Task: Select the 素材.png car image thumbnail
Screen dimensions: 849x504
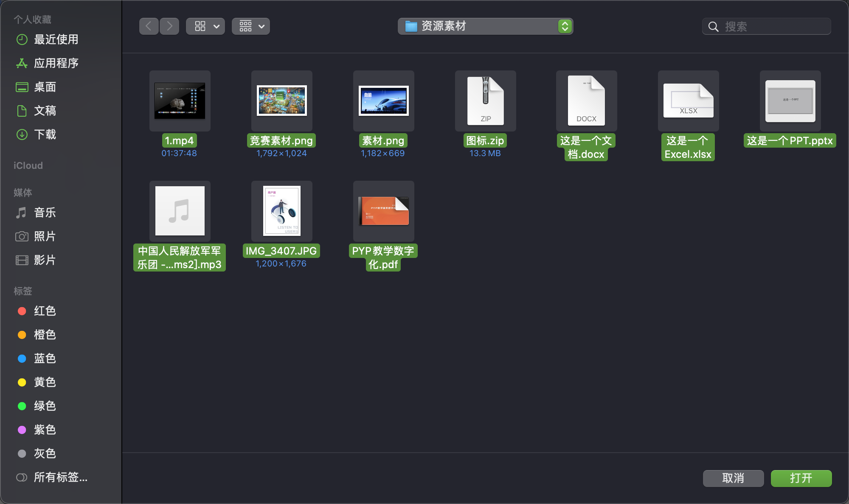Action: 384,101
